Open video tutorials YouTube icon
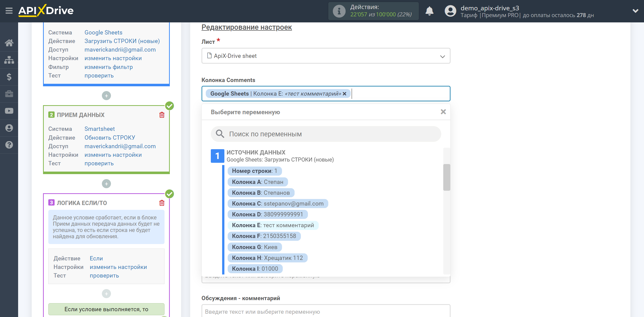Viewport: 644px width, 317px height. pyautogui.click(x=9, y=111)
